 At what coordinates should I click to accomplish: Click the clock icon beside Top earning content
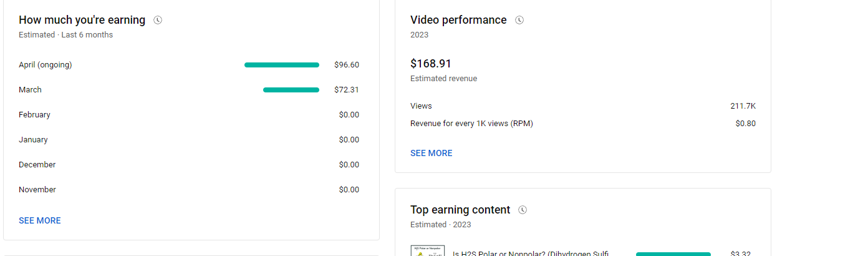[x=523, y=210]
